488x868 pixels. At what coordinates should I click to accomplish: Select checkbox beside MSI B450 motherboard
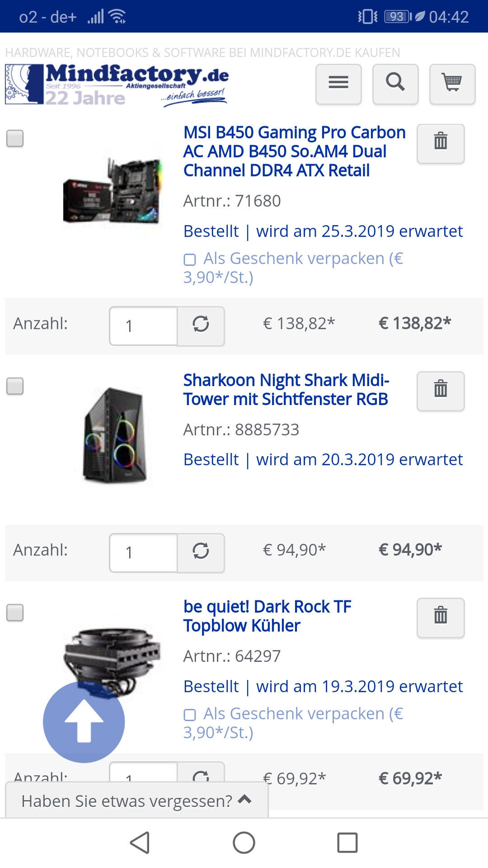(15, 138)
